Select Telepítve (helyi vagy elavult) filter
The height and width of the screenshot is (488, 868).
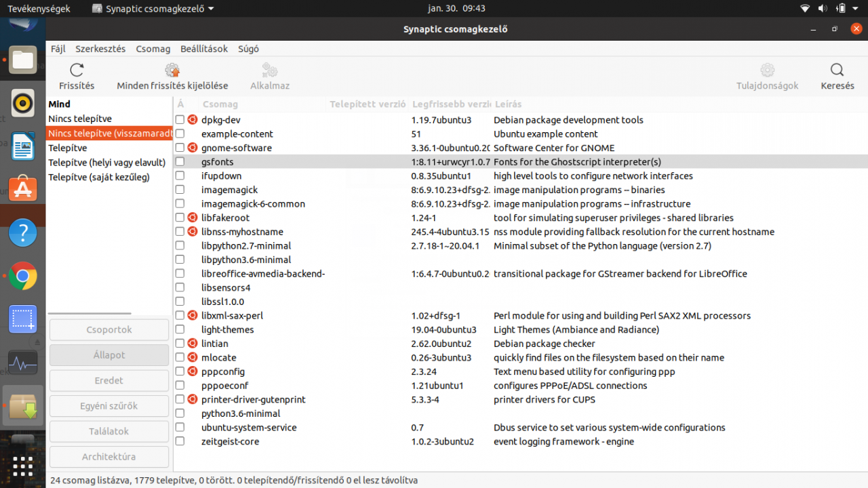tap(109, 163)
